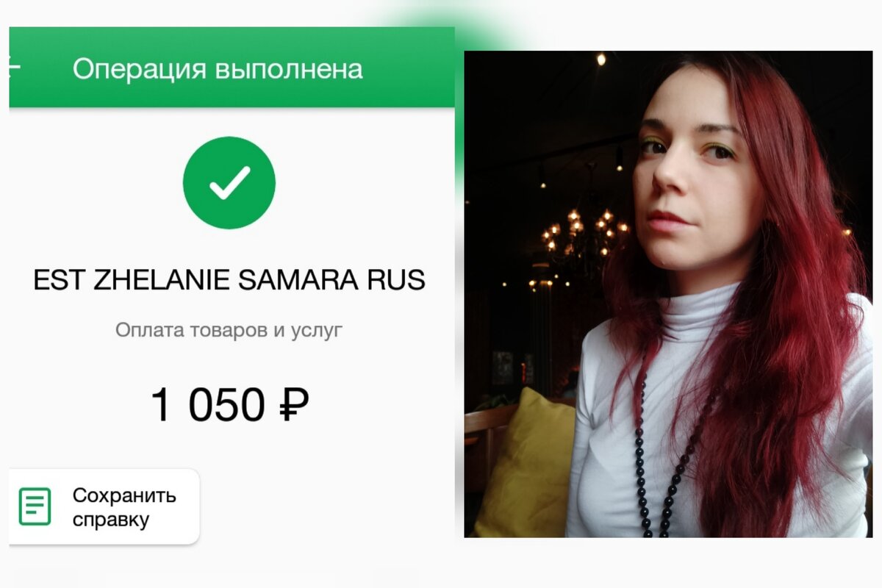Click the receipt document icon
882x588 pixels.
pos(35,506)
